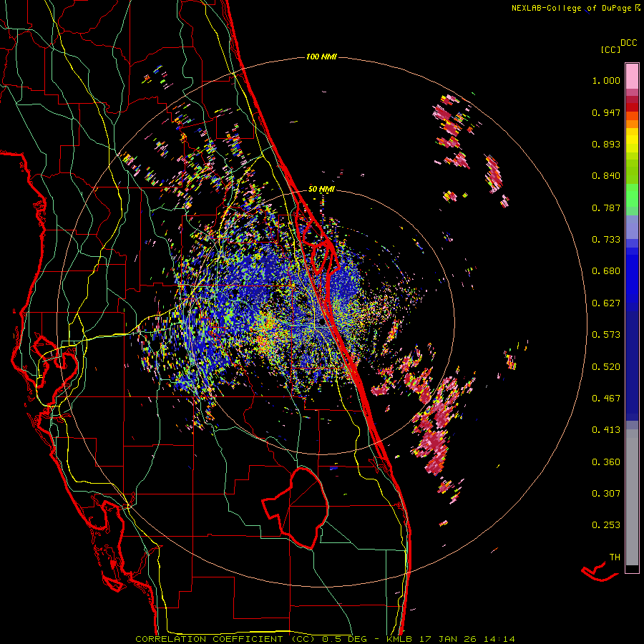Click the 0.627 scale value

606,303
